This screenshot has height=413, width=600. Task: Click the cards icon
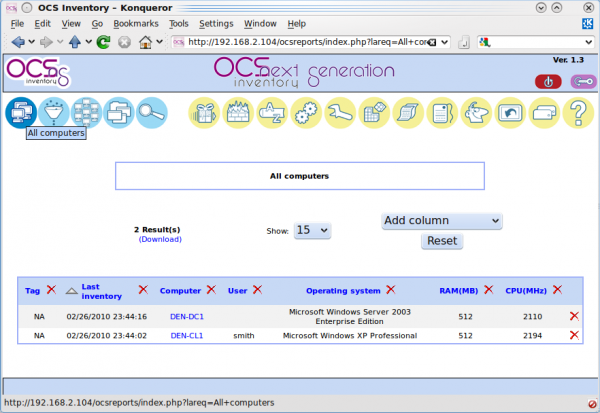544,113
